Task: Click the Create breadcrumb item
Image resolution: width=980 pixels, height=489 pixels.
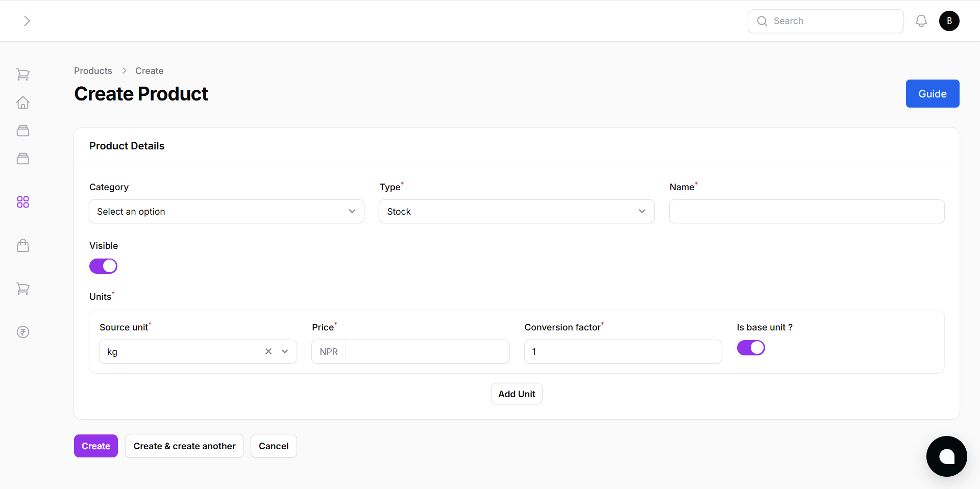Action: (x=149, y=71)
